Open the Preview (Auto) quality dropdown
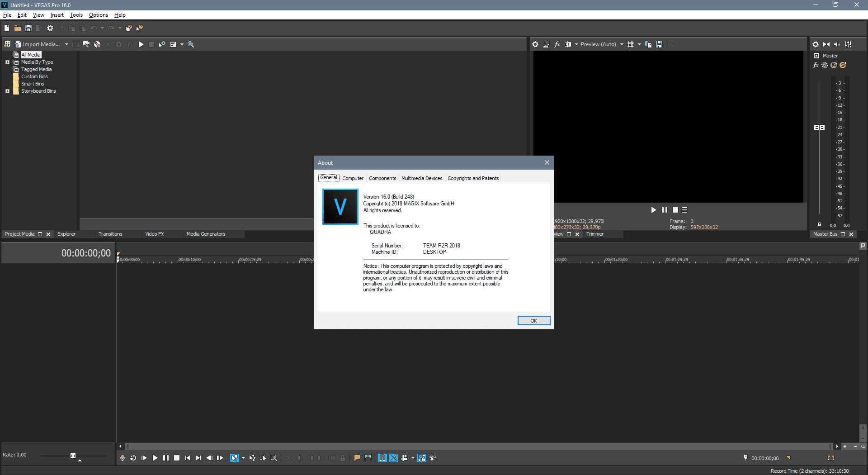The height and width of the screenshot is (475, 868). (602, 44)
